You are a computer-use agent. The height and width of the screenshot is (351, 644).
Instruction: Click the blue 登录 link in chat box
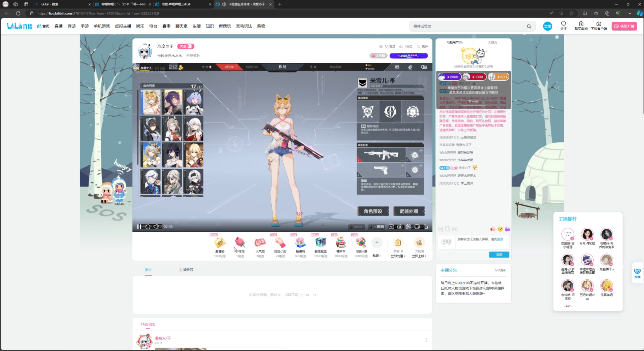500,239
